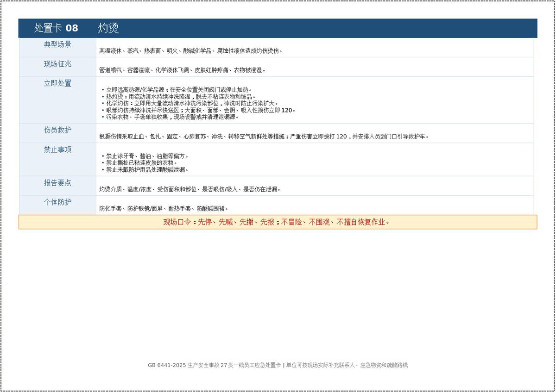The image size is (556, 392).
Task: Click the red 现场口令 slogan banner
Action: point(278,222)
